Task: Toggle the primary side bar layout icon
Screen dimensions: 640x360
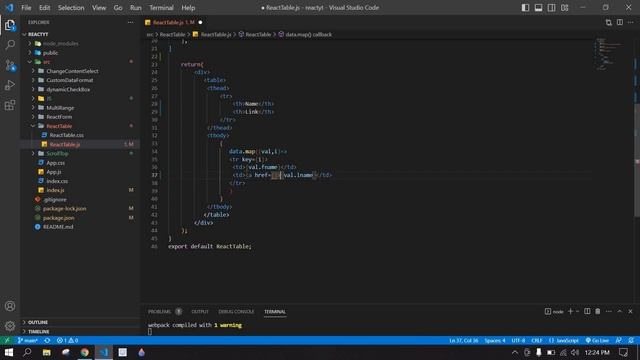Action: click(x=525, y=8)
